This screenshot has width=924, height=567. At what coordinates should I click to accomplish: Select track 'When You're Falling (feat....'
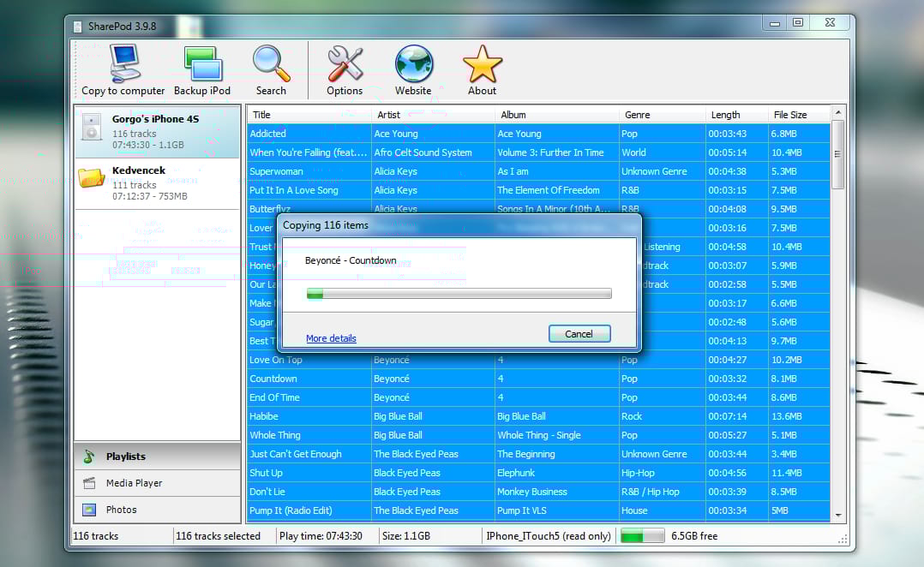coord(309,152)
